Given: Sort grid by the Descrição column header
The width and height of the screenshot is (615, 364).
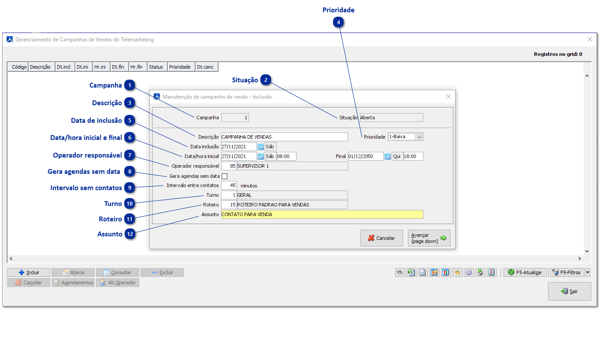Looking at the screenshot, I should [41, 67].
